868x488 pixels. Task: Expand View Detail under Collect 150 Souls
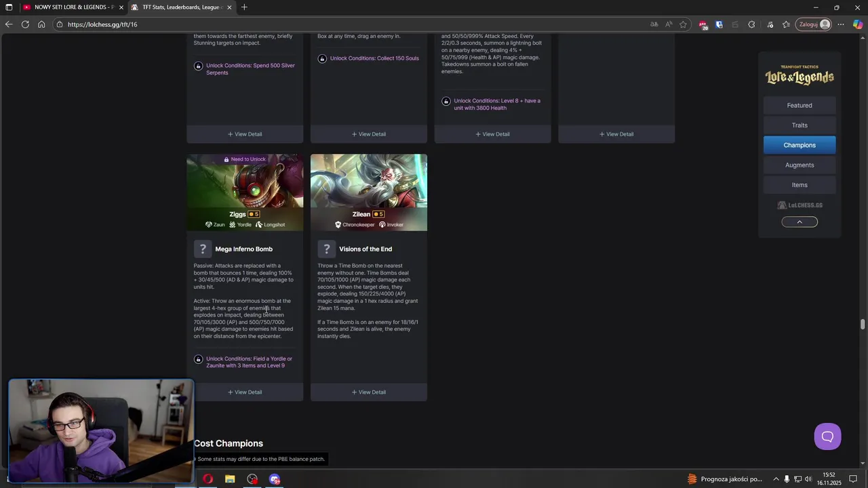(x=369, y=134)
